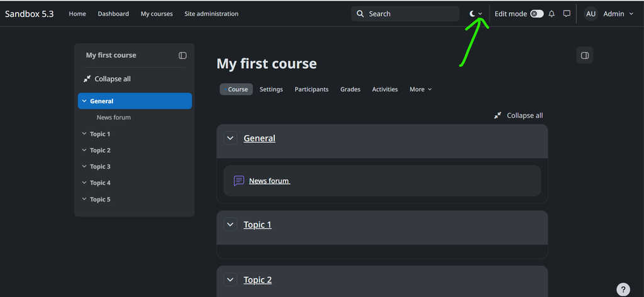Click sidebar Collapse all arrows icon

click(x=87, y=79)
